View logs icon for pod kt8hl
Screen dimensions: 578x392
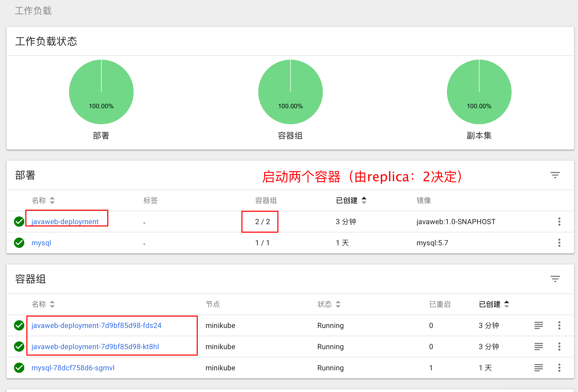coord(539,347)
